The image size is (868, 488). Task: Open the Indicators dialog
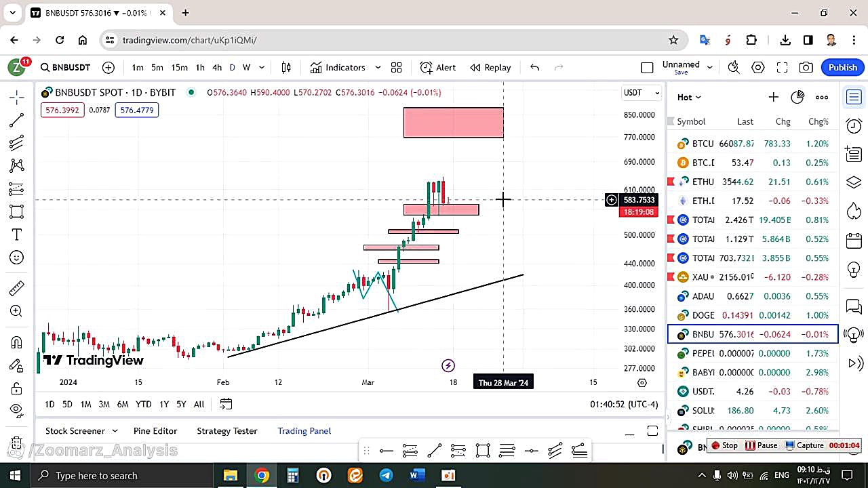point(338,67)
